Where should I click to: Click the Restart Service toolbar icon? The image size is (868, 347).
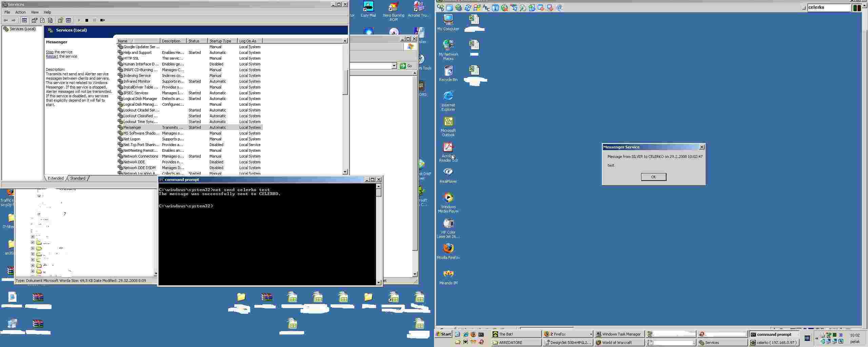click(x=102, y=20)
